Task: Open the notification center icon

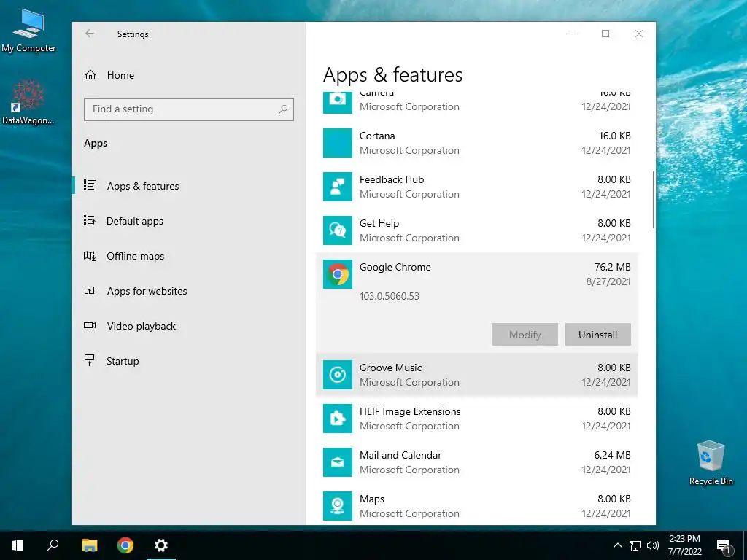Action: click(724, 545)
